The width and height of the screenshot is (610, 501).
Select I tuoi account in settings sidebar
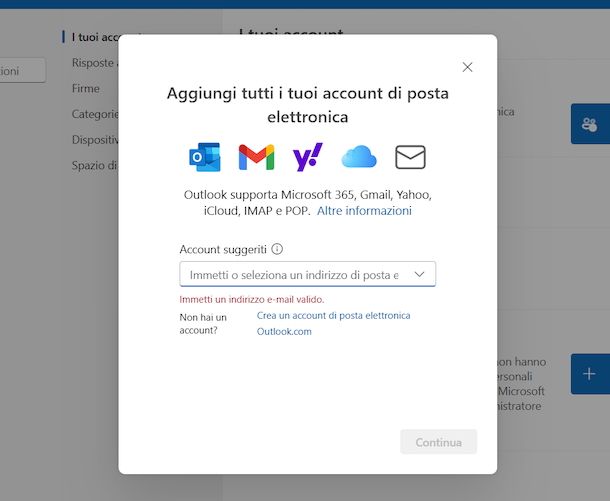tap(95, 37)
